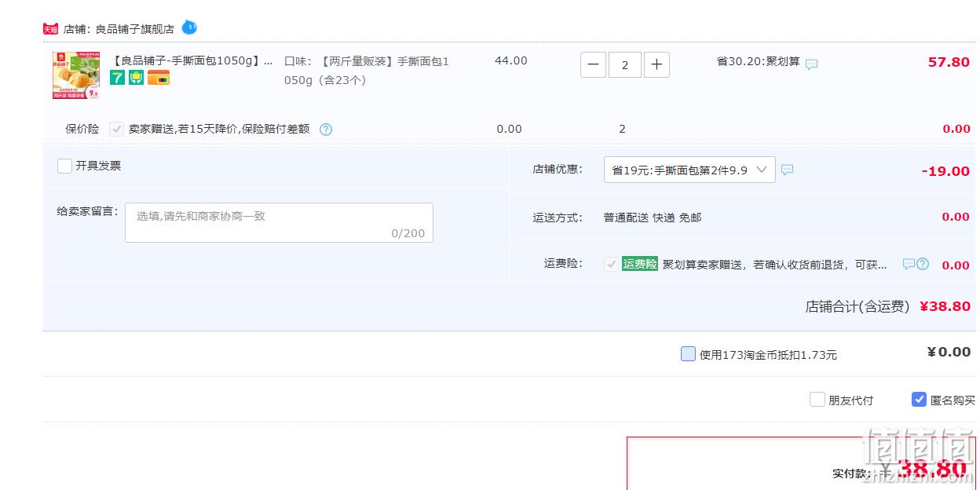The height and width of the screenshot is (490, 980).
Task: Expand the 店铺优惠 discount dropdown
Action: [x=689, y=170]
